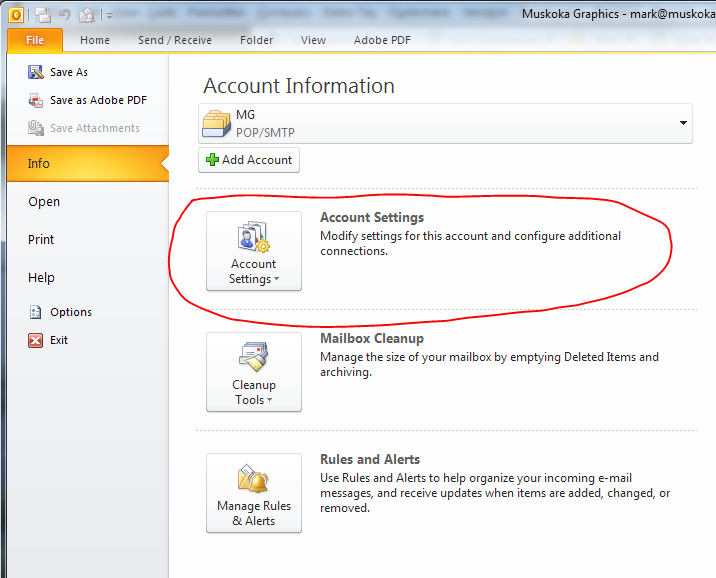This screenshot has width=716, height=578.
Task: Expand the MG POP/SMTP account dropdown
Action: (x=683, y=123)
